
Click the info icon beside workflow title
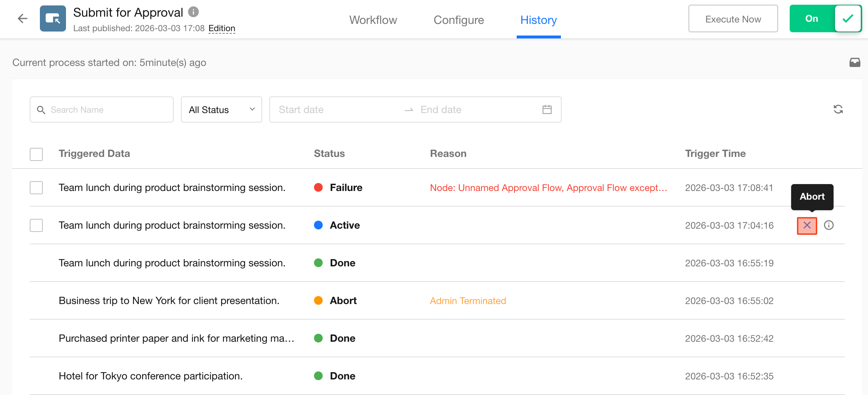194,12
